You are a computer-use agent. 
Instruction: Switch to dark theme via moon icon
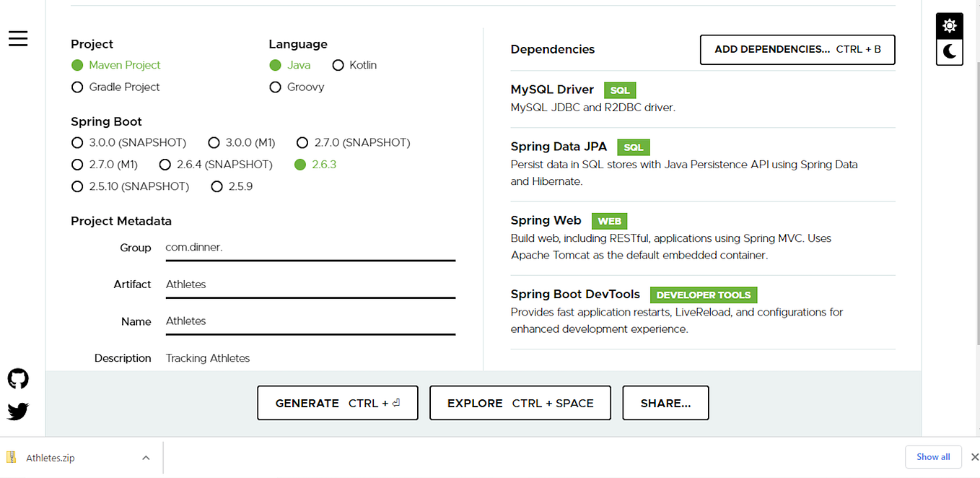click(x=949, y=51)
